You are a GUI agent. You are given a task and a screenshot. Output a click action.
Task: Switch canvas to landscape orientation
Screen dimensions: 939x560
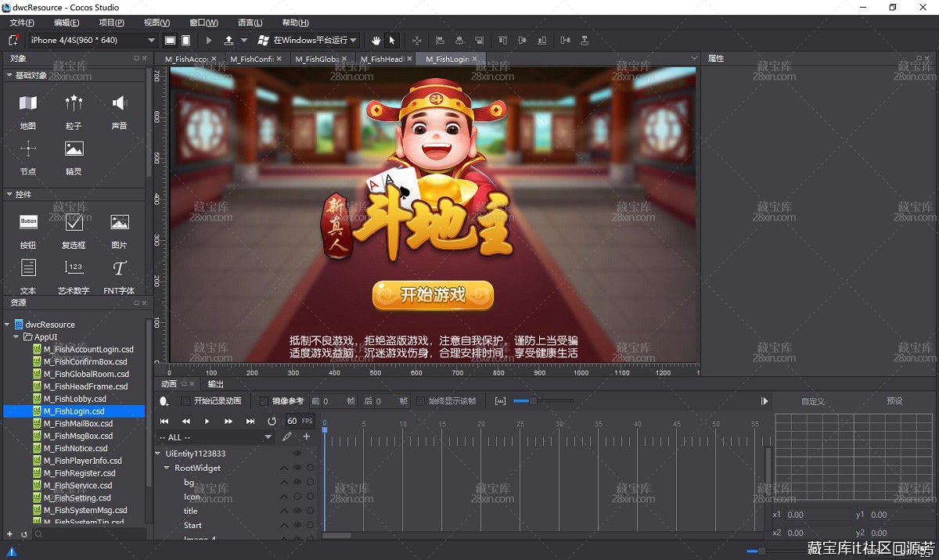tap(170, 40)
